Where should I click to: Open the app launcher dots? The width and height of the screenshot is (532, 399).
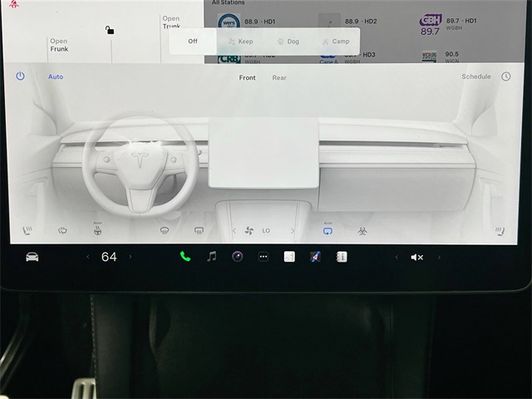264,257
